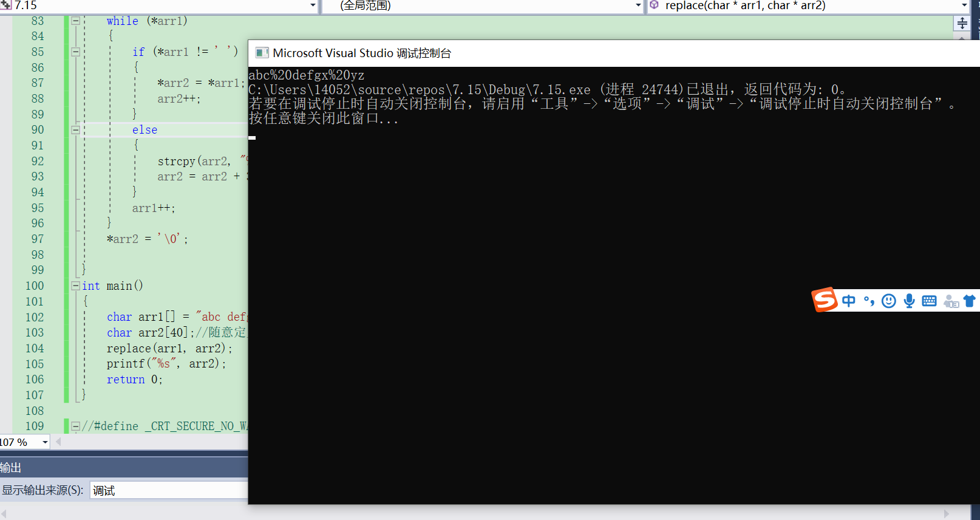Click the Microsoft Visual Studio 调试控制台 title bar

coord(614,53)
